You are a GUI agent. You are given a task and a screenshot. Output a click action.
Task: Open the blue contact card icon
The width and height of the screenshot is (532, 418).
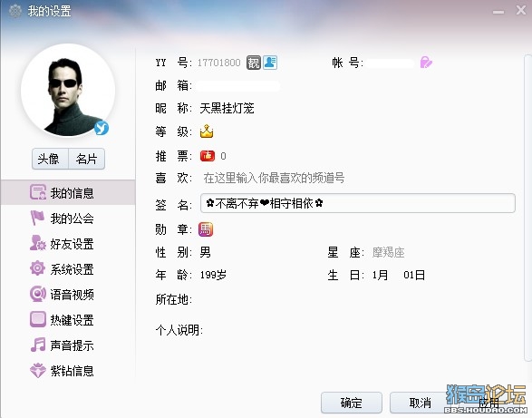pos(270,63)
